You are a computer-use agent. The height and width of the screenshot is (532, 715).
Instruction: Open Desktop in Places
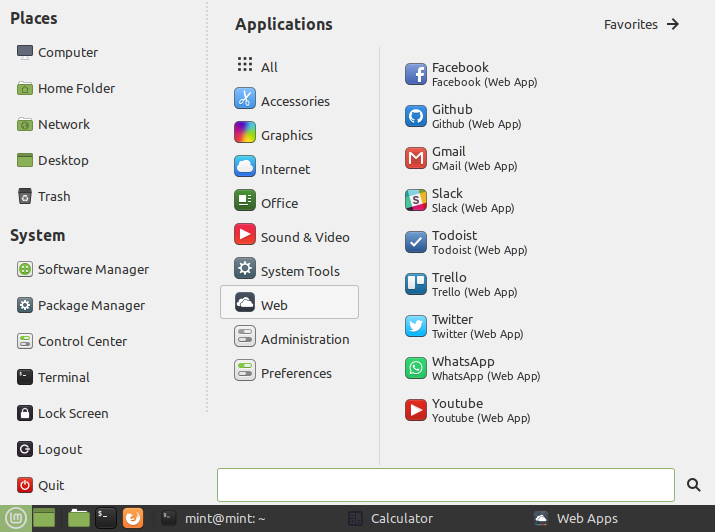pos(52,160)
